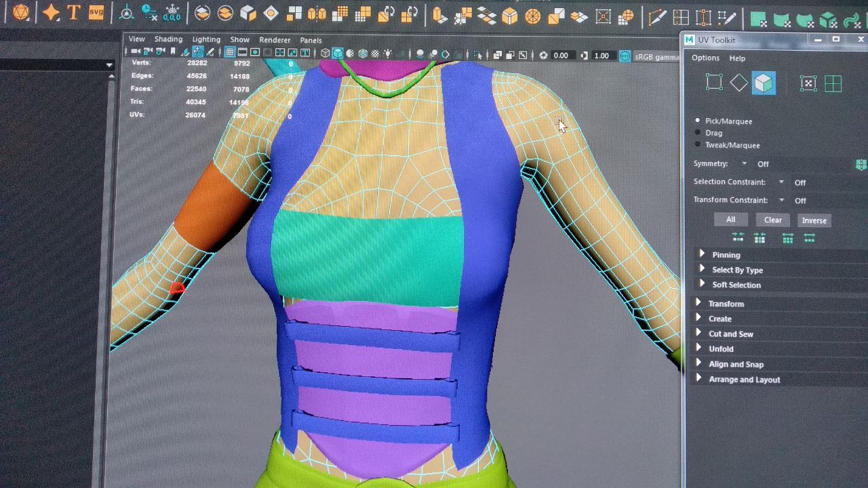Image resolution: width=868 pixels, height=488 pixels.
Task: Click the All selection button
Action: click(730, 220)
